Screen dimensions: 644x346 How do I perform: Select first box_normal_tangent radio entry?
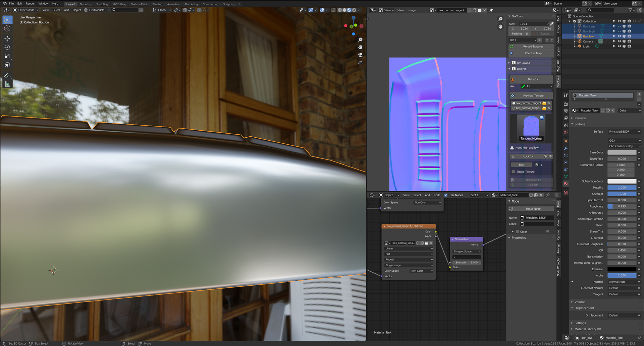tap(514, 103)
